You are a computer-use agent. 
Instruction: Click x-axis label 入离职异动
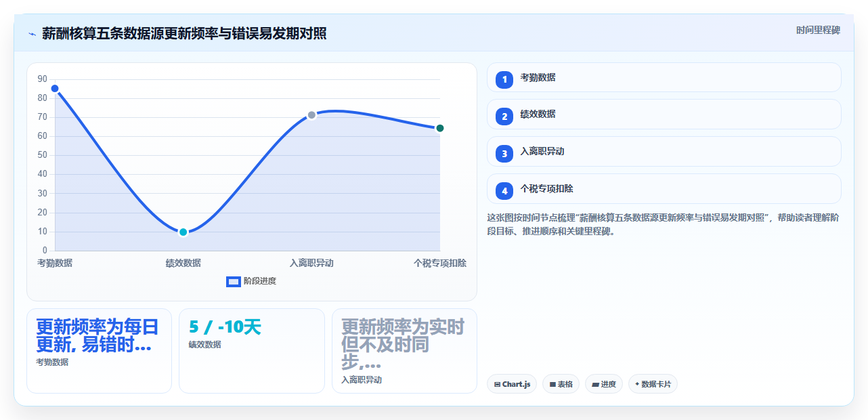pos(311,263)
